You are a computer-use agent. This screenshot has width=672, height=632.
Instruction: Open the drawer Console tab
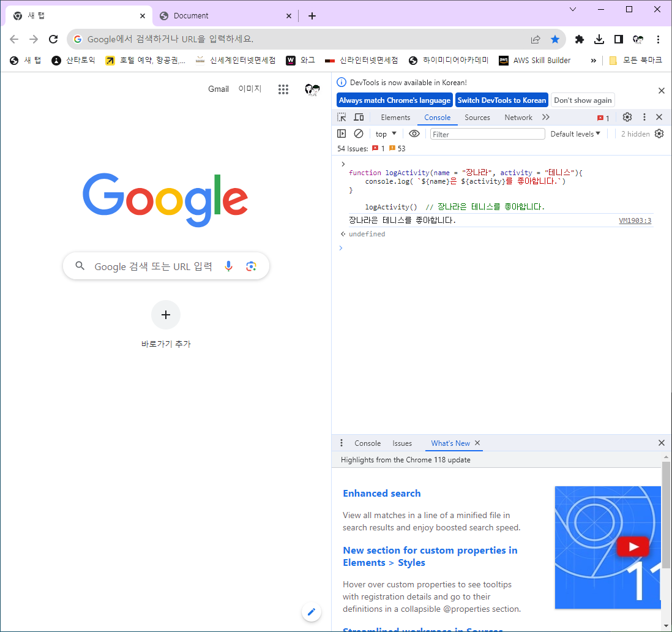point(367,443)
